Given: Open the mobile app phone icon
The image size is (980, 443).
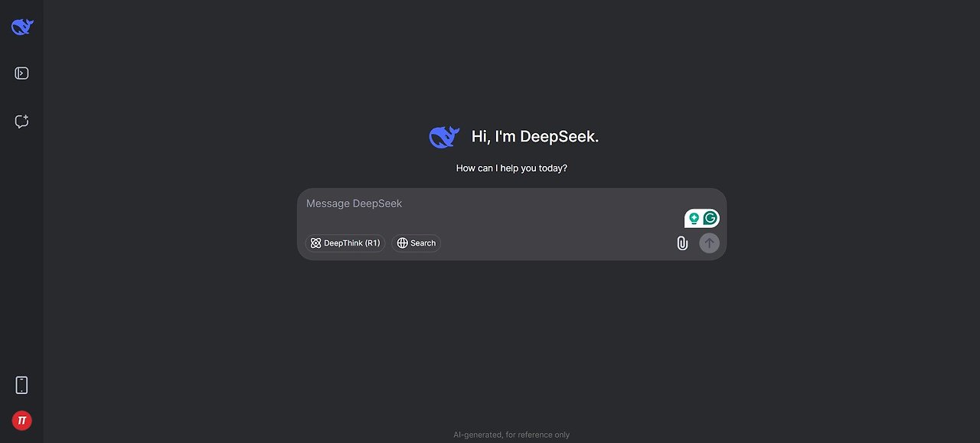Looking at the screenshot, I should (21, 385).
